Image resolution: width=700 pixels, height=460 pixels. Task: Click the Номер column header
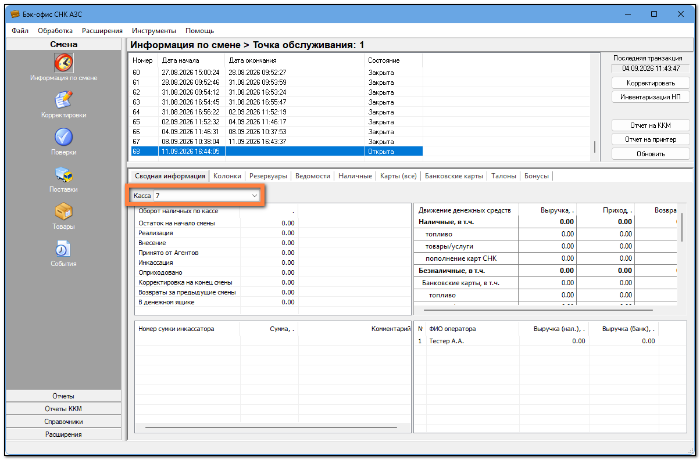143,60
